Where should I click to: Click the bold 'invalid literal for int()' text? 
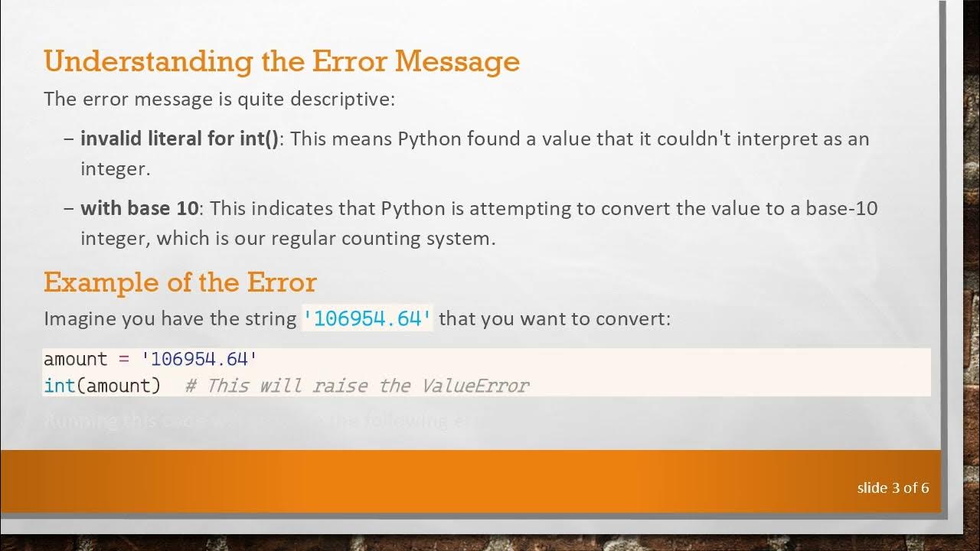tap(180, 139)
